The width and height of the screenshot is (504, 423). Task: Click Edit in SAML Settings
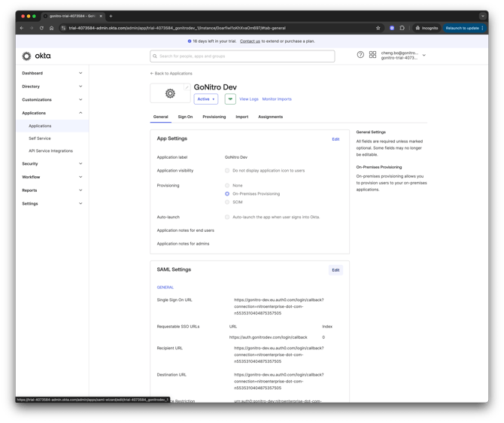tap(335, 270)
